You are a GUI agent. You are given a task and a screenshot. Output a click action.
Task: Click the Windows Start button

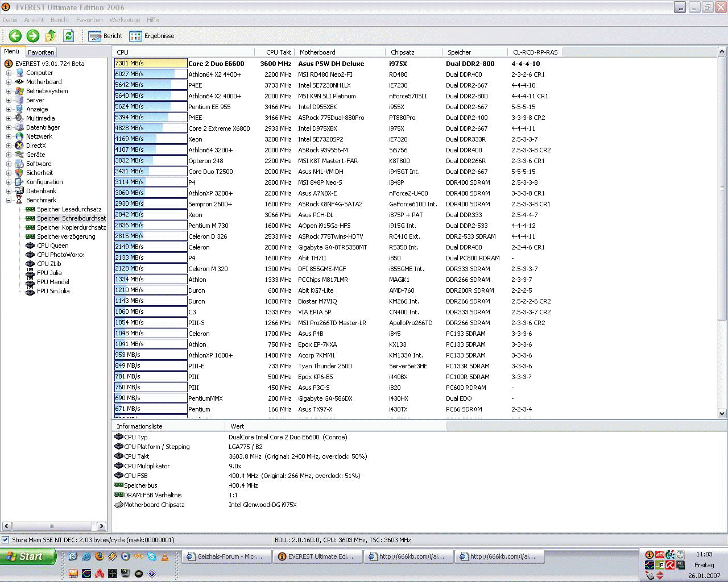(28, 556)
